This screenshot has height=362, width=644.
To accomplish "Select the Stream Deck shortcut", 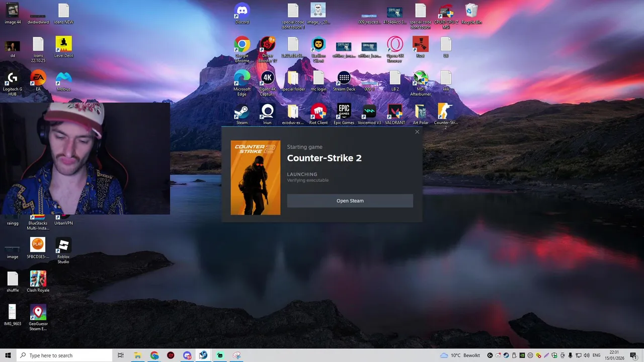I will [x=344, y=81].
